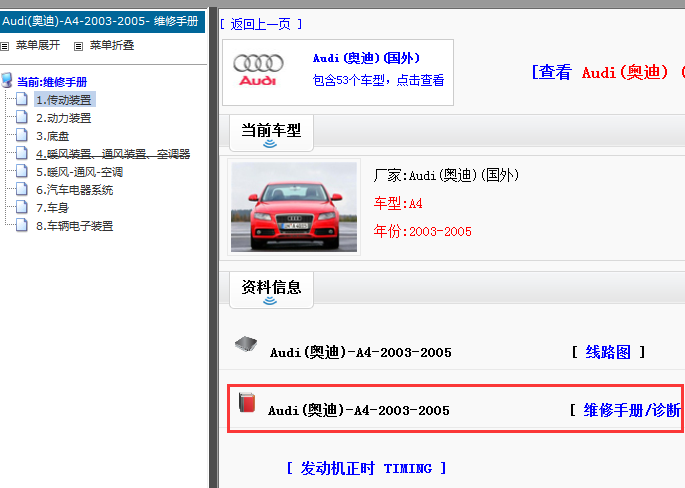The width and height of the screenshot is (685, 488).
Task: Expand menu via 菜单展开 text
Action: tap(38, 45)
